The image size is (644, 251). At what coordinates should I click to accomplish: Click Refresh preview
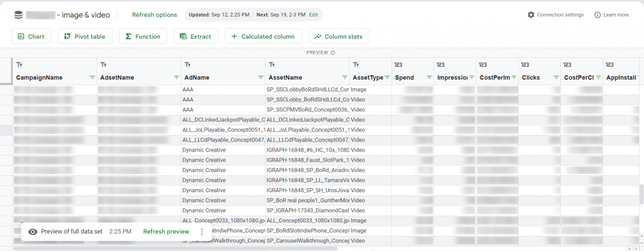click(x=166, y=231)
